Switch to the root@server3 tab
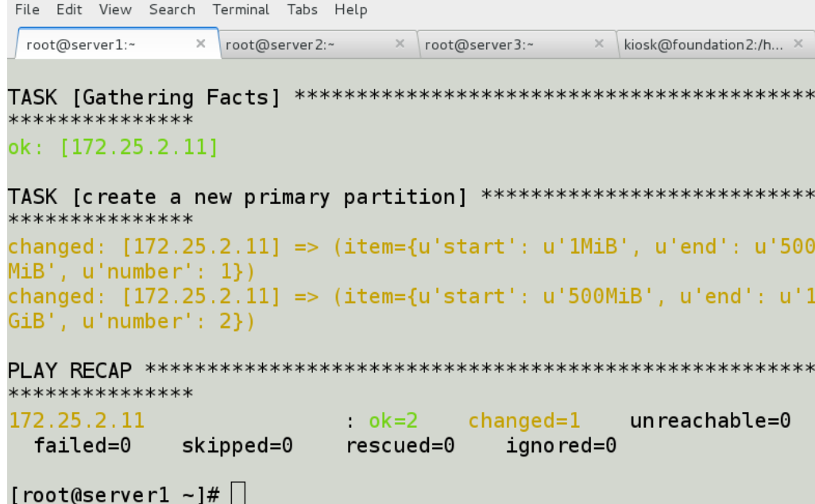Image resolution: width=815 pixels, height=504 pixels. coord(517,44)
